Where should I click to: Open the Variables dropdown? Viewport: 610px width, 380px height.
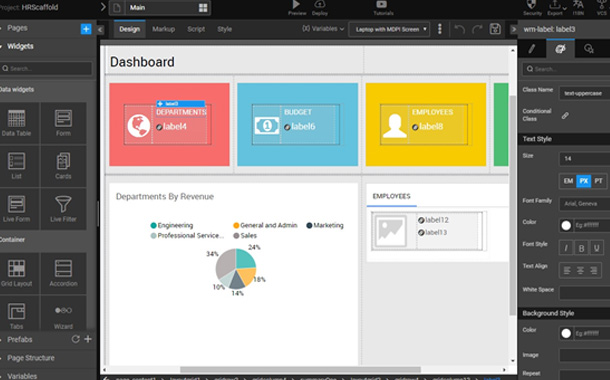[323, 29]
